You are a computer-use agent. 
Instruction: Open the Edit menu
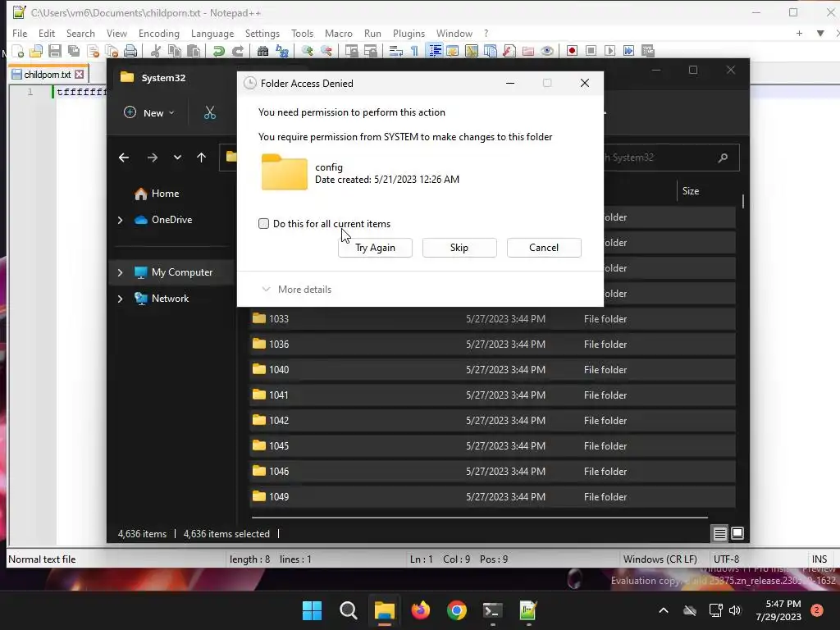pyautogui.click(x=47, y=33)
